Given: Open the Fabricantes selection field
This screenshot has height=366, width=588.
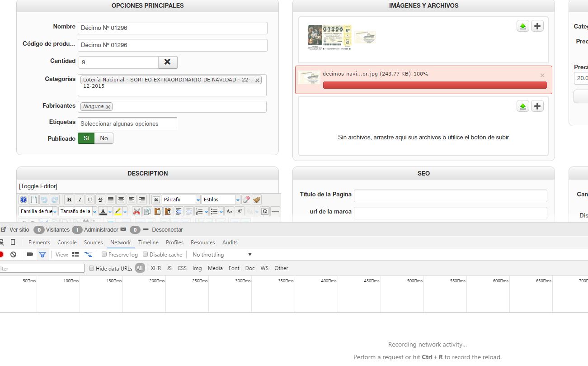Looking at the screenshot, I should click(172, 107).
